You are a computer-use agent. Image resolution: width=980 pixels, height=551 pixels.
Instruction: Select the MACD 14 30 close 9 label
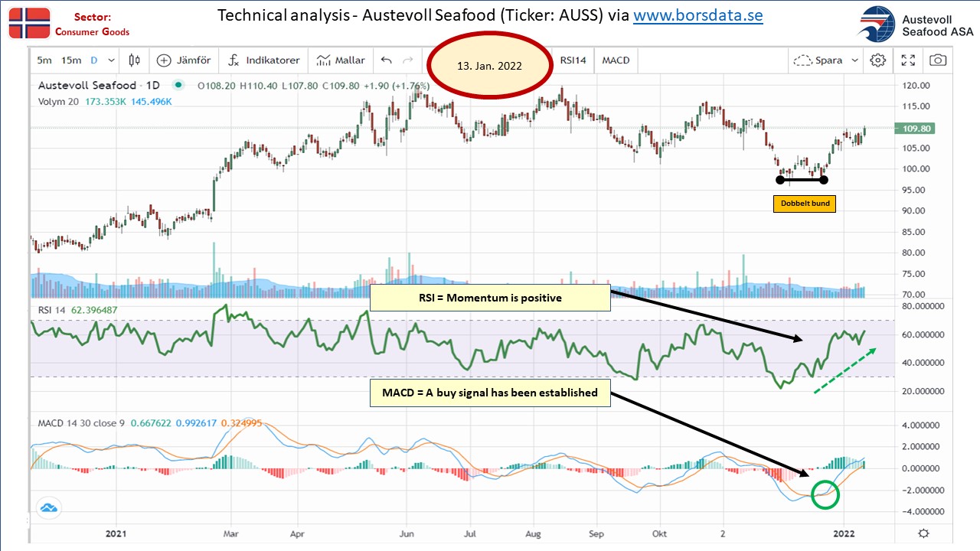(x=82, y=423)
